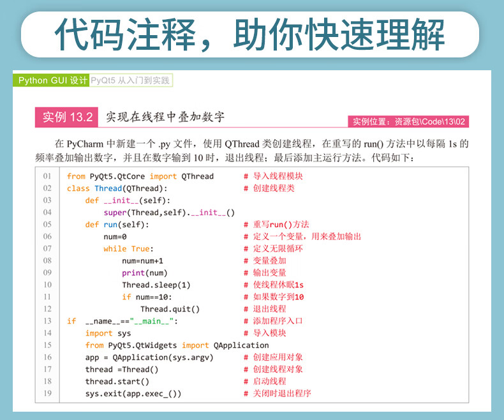Click the Thread.quit() code line

coord(170,309)
